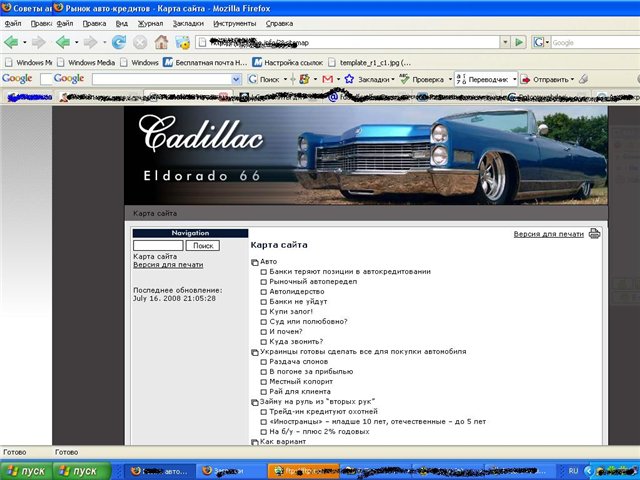This screenshot has height=480, width=640.
Task: Click the folder icon beside Авто
Action: click(255, 262)
